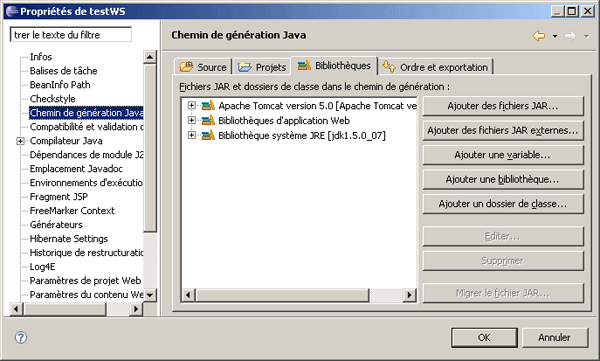This screenshot has height=361, width=600.
Task: Expand the Apache Tomcat version 5.0 node
Action: (191, 105)
